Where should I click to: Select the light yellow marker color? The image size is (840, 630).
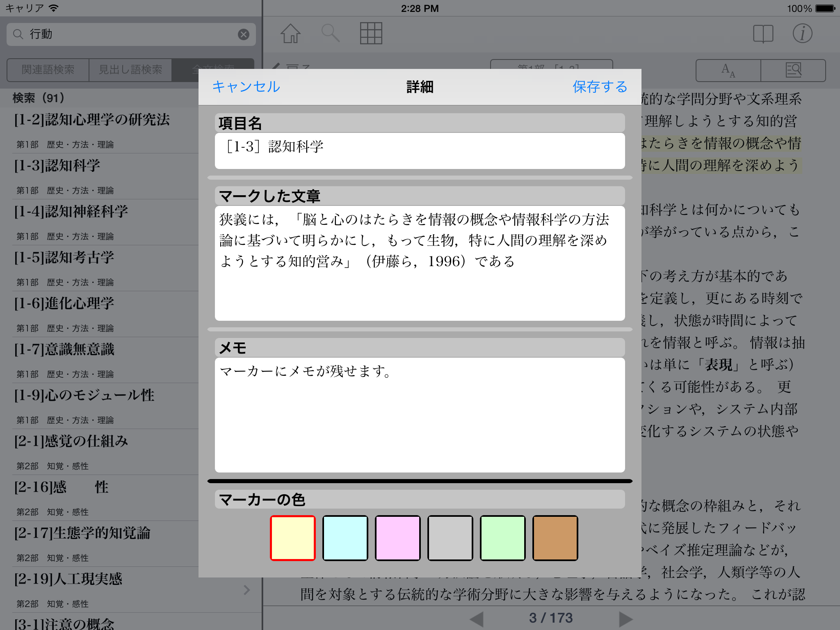293,538
